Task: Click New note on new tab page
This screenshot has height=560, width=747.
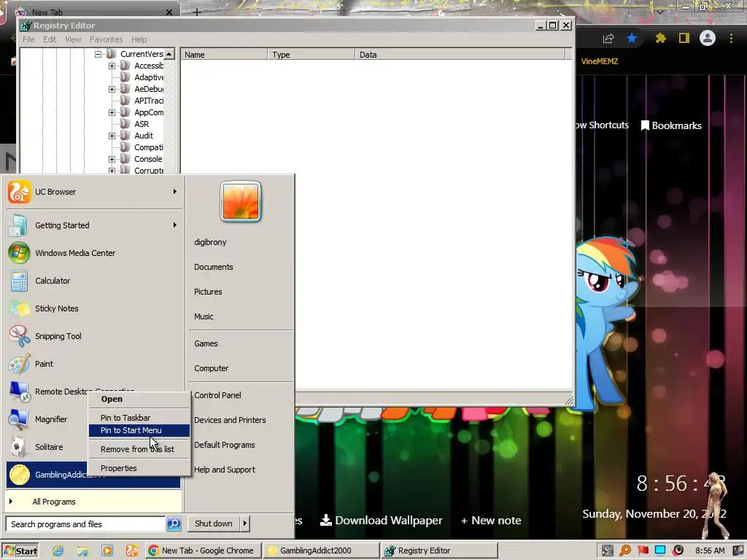Action: click(491, 521)
